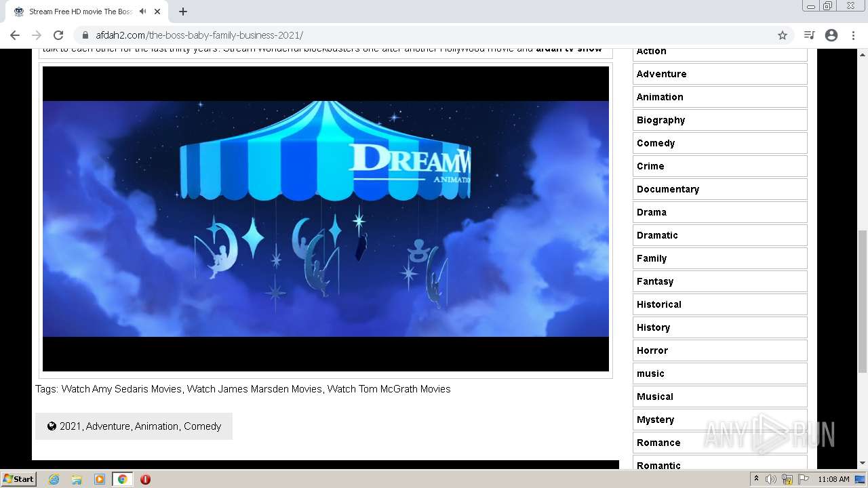This screenshot has height=488, width=868.
Task: Open the Drama category
Action: (720, 212)
